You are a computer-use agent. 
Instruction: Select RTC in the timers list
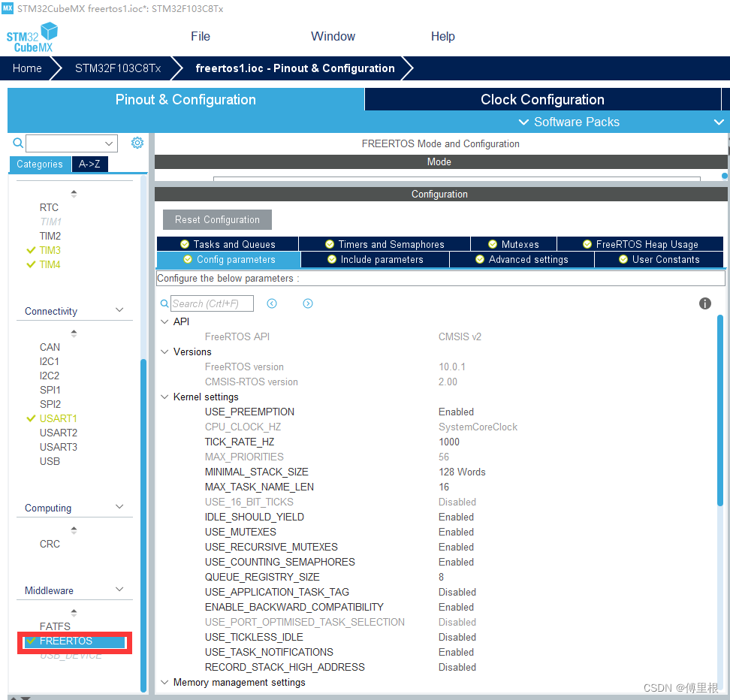click(x=49, y=207)
